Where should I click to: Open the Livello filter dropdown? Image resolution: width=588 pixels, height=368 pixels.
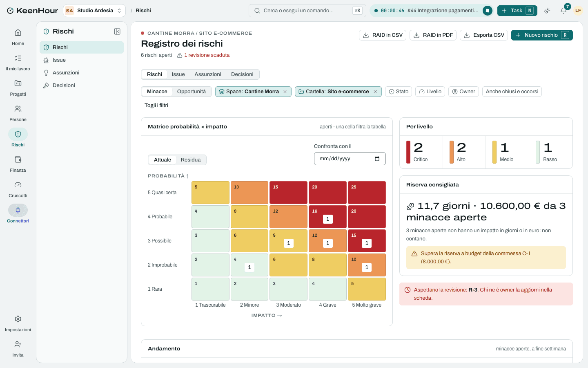pyautogui.click(x=430, y=92)
